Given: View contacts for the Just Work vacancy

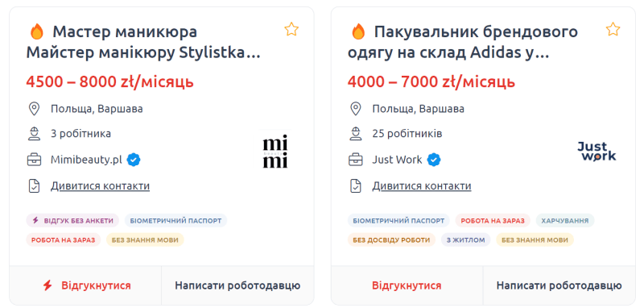Looking at the screenshot, I should click(x=422, y=186).
